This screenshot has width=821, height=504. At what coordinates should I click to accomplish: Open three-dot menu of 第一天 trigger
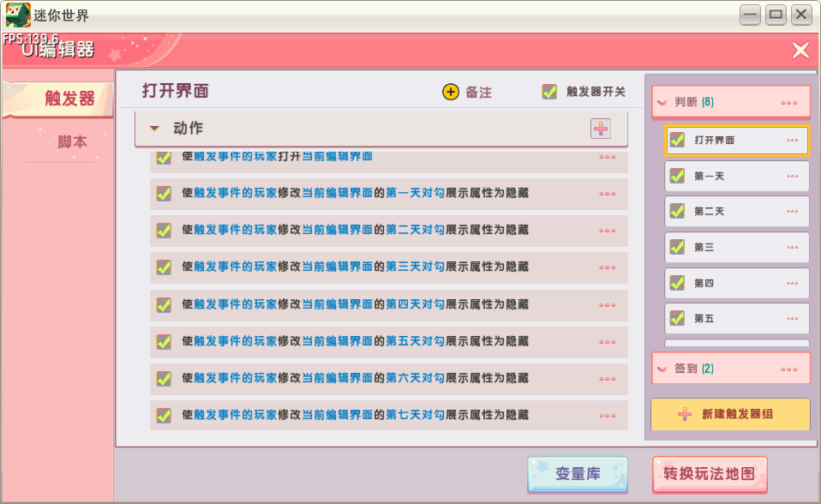(792, 177)
